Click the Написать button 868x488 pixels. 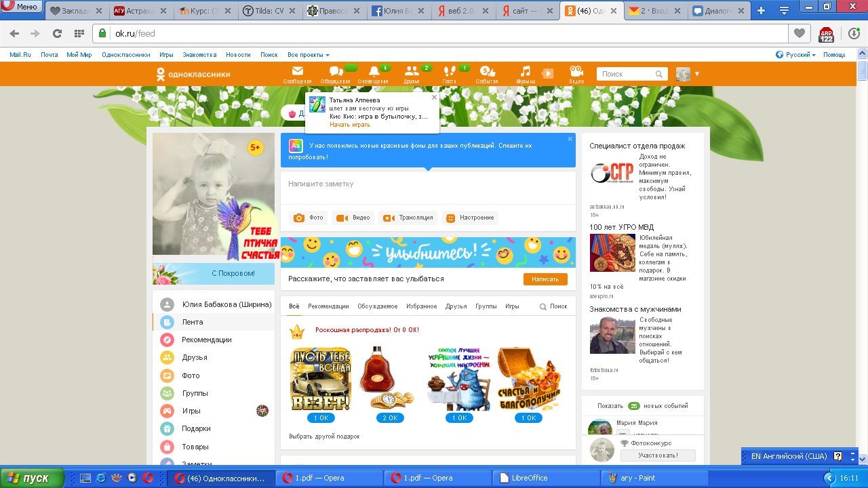coord(545,279)
